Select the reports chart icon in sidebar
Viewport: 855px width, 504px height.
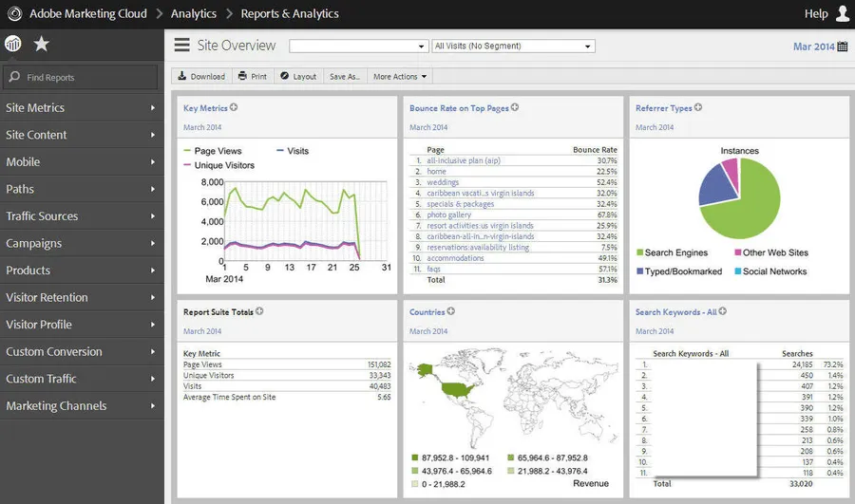tap(13, 44)
